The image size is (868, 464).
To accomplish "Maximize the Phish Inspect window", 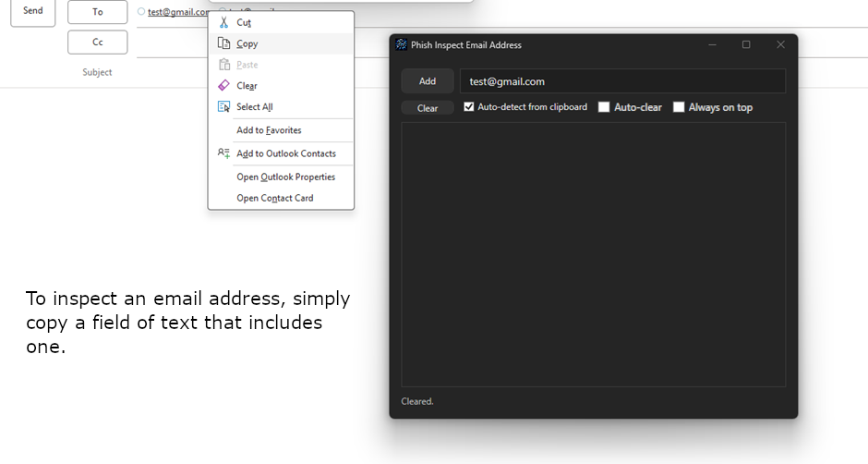I will pyautogui.click(x=746, y=45).
